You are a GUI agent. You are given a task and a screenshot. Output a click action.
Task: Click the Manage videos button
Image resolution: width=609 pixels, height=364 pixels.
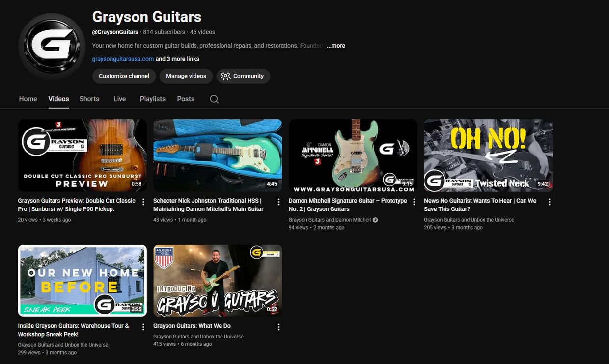click(x=186, y=76)
